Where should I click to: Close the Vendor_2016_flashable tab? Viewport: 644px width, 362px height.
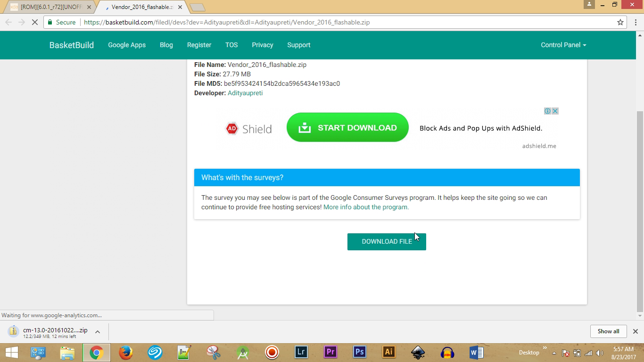click(x=180, y=7)
